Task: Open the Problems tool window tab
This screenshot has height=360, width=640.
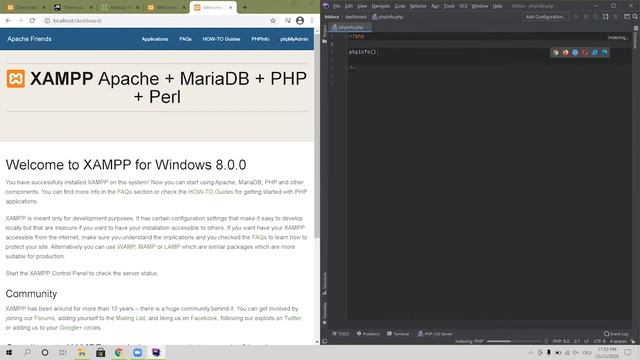Action: 368,334
